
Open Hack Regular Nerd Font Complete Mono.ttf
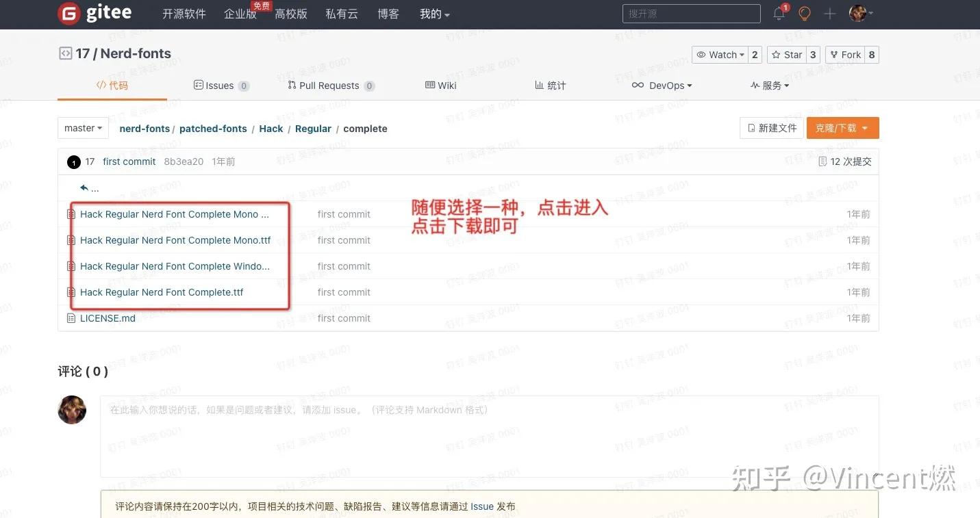coord(175,240)
